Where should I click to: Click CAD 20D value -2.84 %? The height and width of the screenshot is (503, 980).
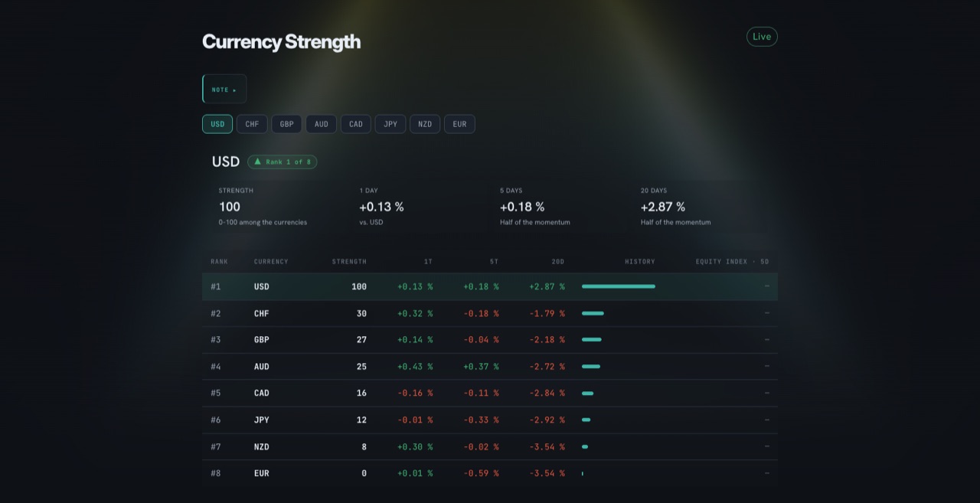coord(547,393)
